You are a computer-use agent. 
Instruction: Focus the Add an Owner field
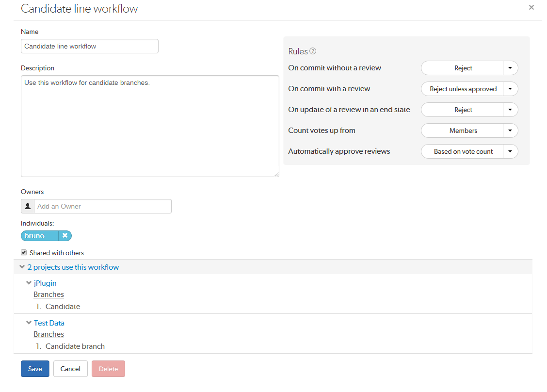[x=103, y=206]
